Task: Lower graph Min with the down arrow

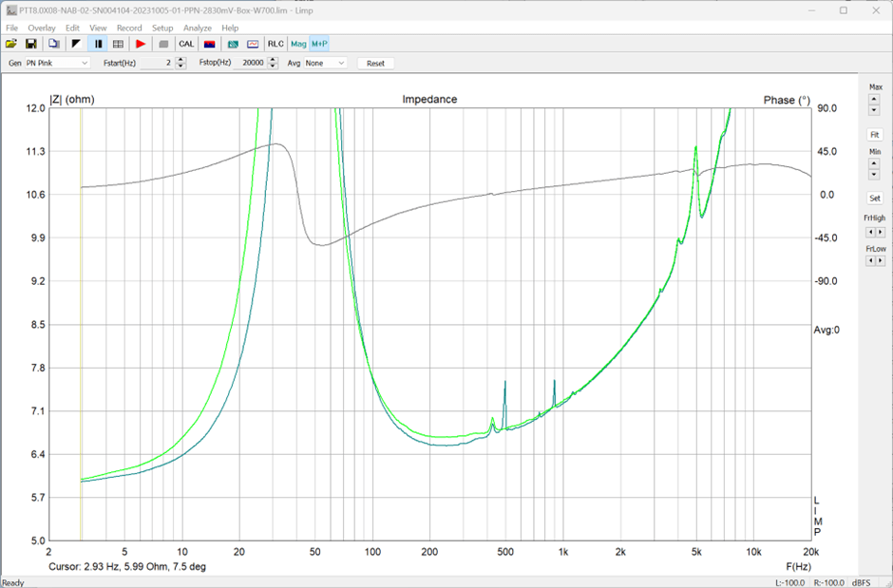Action: tap(874, 175)
